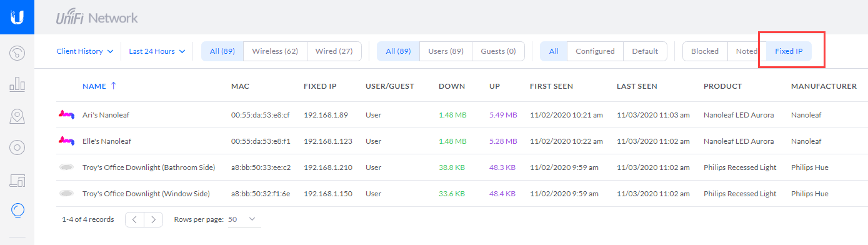Toggle the Blocked filter
The width and height of the screenshot is (868, 245).
[705, 51]
